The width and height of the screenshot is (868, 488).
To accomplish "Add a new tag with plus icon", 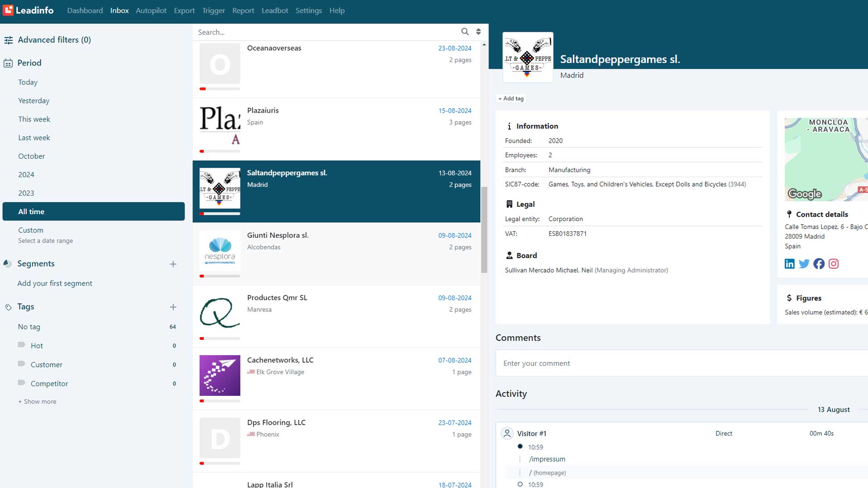I will click(173, 307).
